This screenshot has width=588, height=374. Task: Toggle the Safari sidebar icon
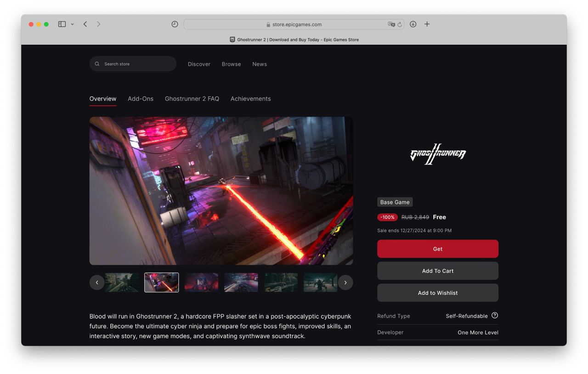[x=62, y=24]
